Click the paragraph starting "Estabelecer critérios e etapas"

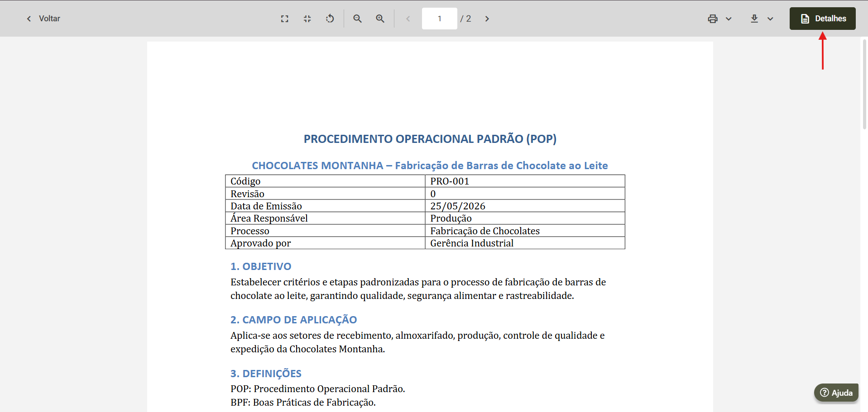click(x=418, y=289)
